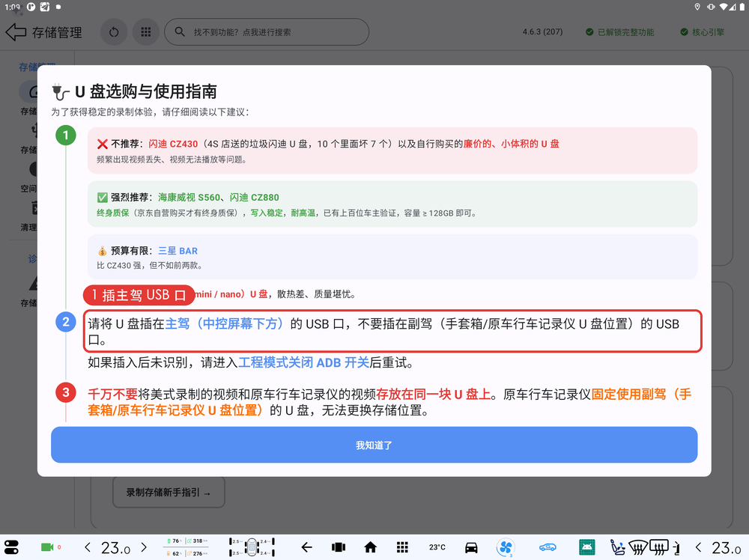The width and height of the screenshot is (749, 560).
Task: Open the 工程模式关闭 ADB 开关 link
Action: pos(304,363)
